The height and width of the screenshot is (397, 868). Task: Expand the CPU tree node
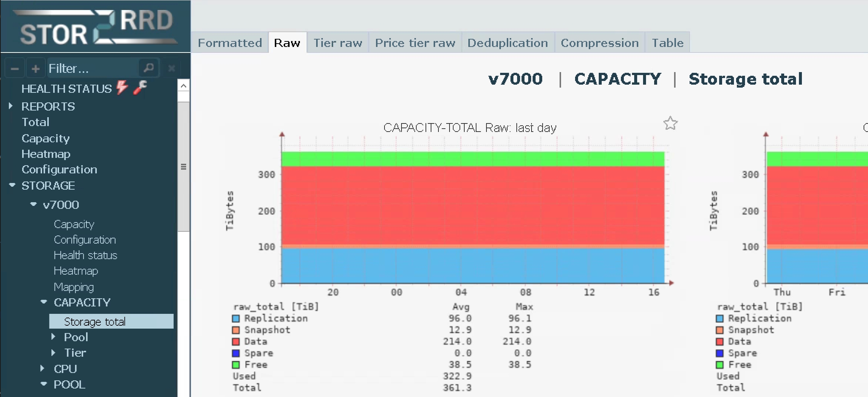click(42, 368)
